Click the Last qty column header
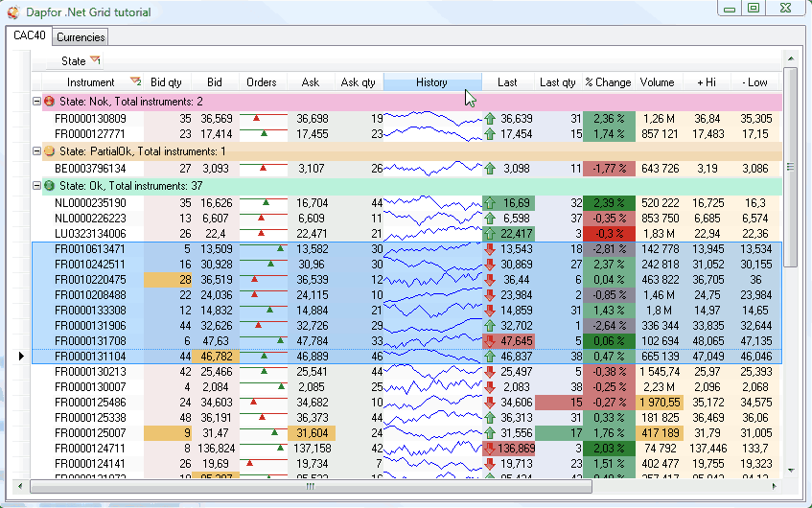Screen dimensions: 812x508 (558, 82)
